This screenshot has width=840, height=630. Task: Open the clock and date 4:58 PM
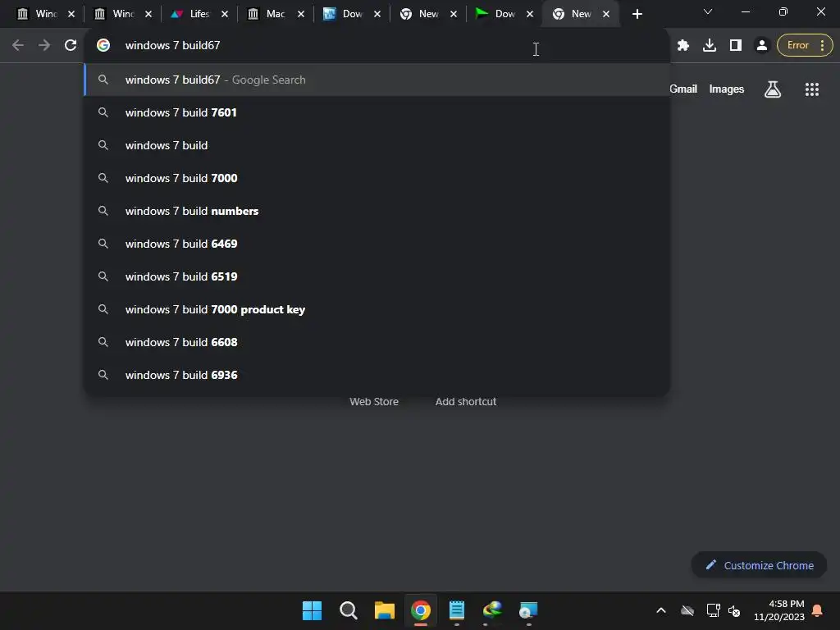(x=779, y=610)
